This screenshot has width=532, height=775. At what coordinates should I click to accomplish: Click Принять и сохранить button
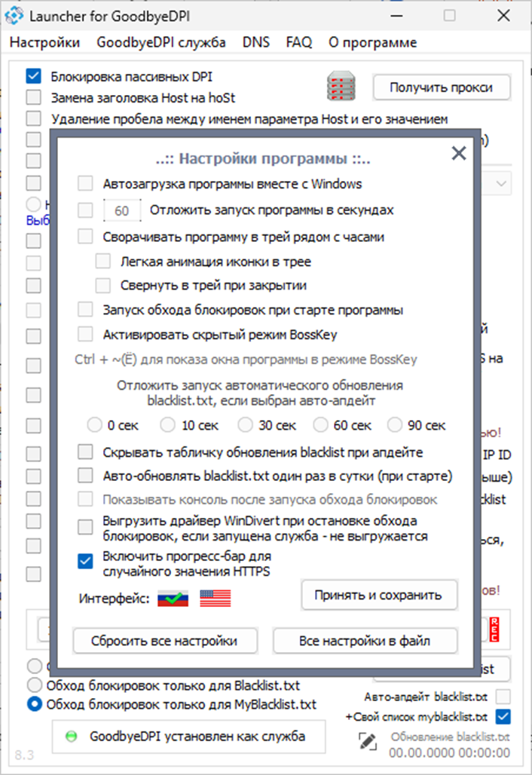click(378, 595)
